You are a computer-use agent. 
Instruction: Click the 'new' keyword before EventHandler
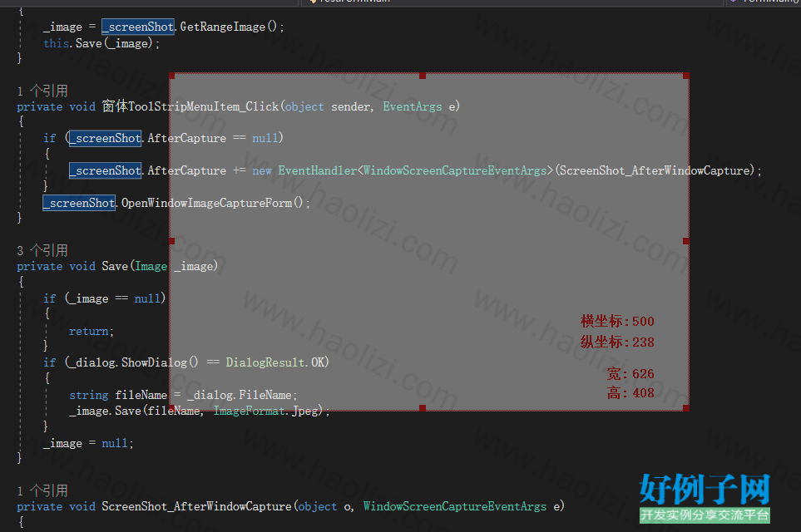click(262, 171)
